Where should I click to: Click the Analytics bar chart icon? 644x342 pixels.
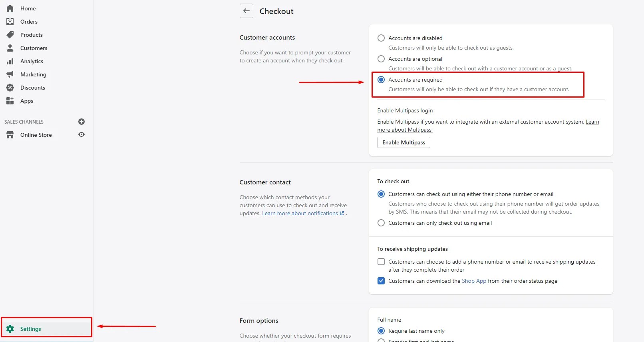[10, 61]
